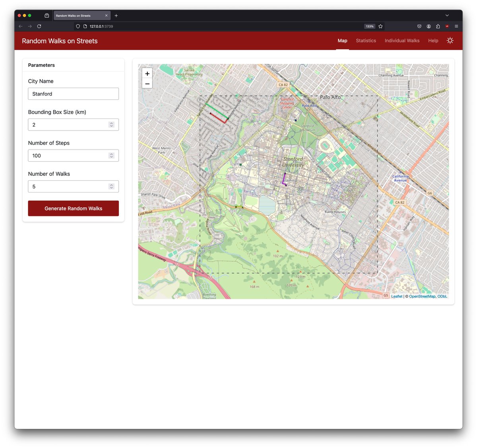
Task: Open the ODbL license link
Action: point(442,296)
